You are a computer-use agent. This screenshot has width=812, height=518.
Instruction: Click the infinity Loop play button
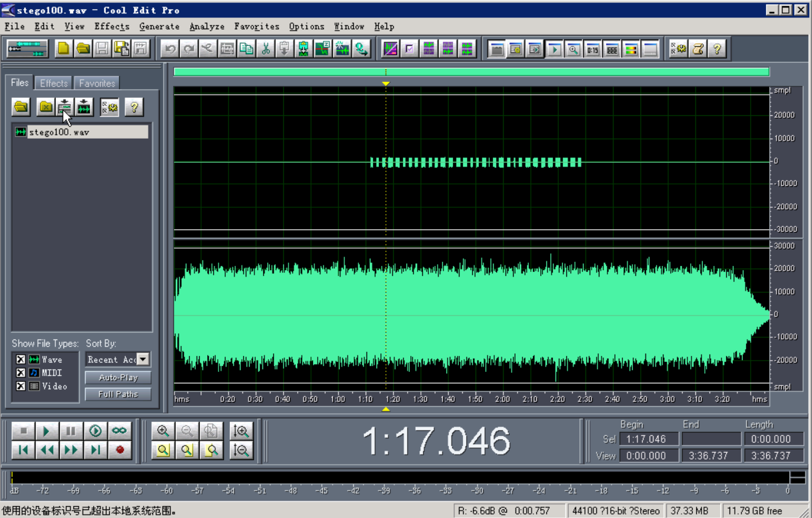point(119,431)
